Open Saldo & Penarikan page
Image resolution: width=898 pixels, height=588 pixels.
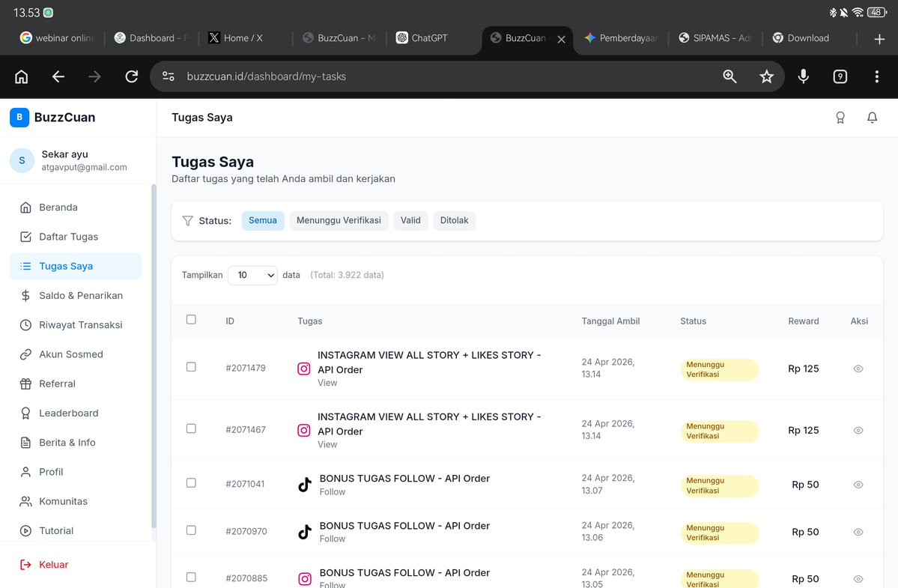tap(76, 295)
